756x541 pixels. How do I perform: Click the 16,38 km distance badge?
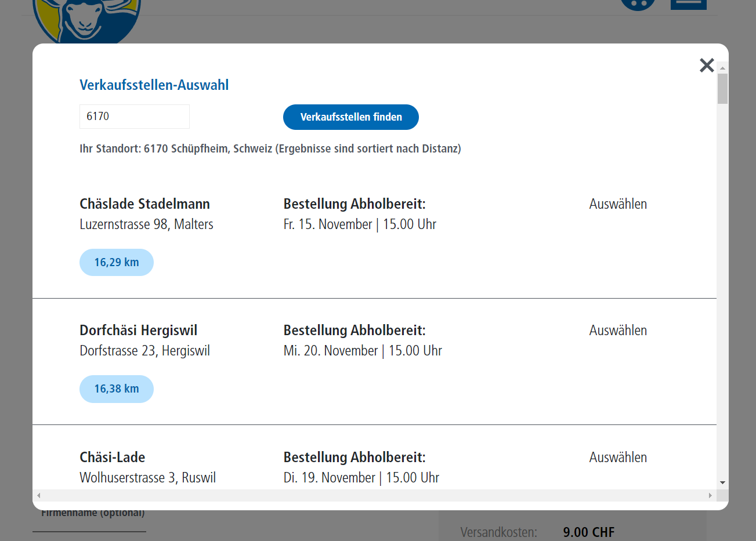point(117,388)
